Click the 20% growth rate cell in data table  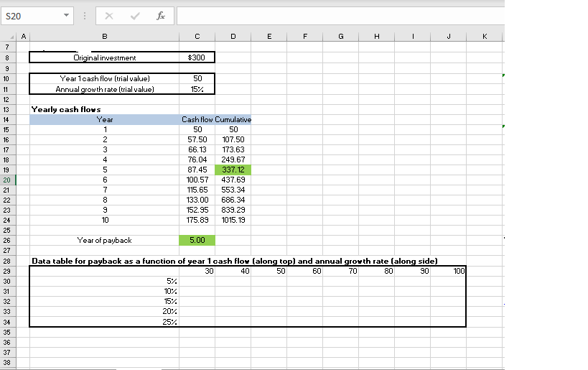click(105, 312)
